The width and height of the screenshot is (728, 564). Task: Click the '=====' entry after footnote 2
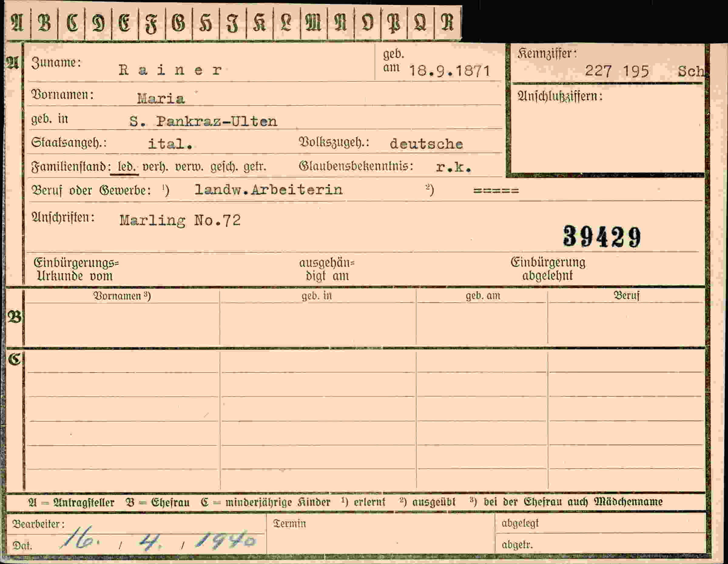(496, 191)
